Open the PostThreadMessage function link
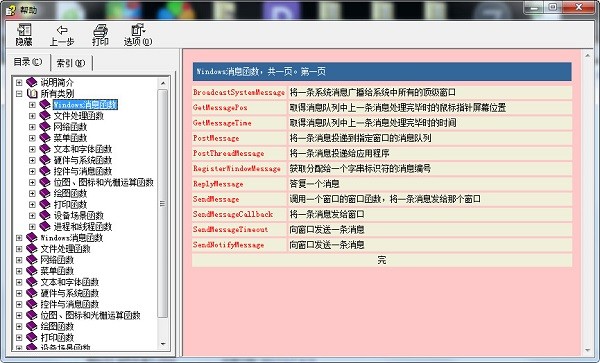600x363 pixels. point(228,153)
